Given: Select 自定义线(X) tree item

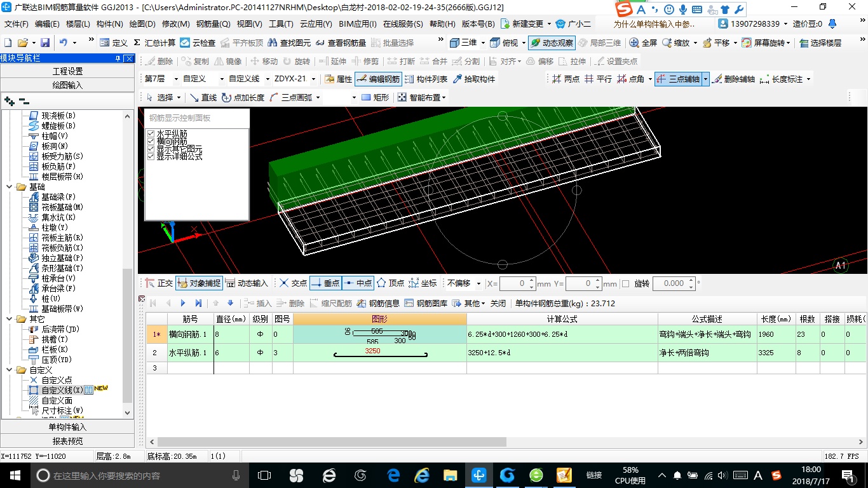Looking at the screenshot, I should point(62,390).
